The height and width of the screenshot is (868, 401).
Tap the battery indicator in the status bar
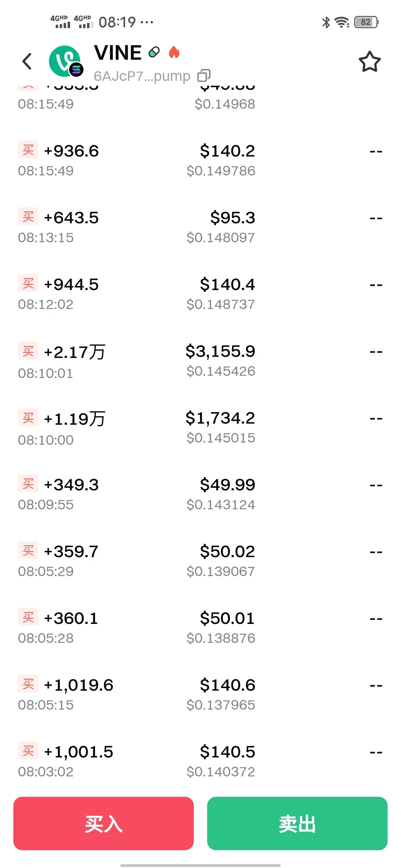click(366, 22)
